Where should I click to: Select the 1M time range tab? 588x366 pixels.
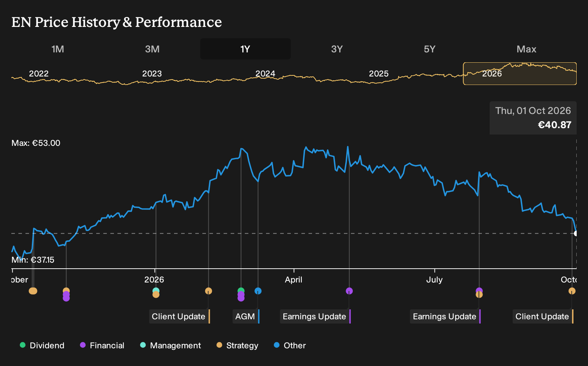point(58,49)
